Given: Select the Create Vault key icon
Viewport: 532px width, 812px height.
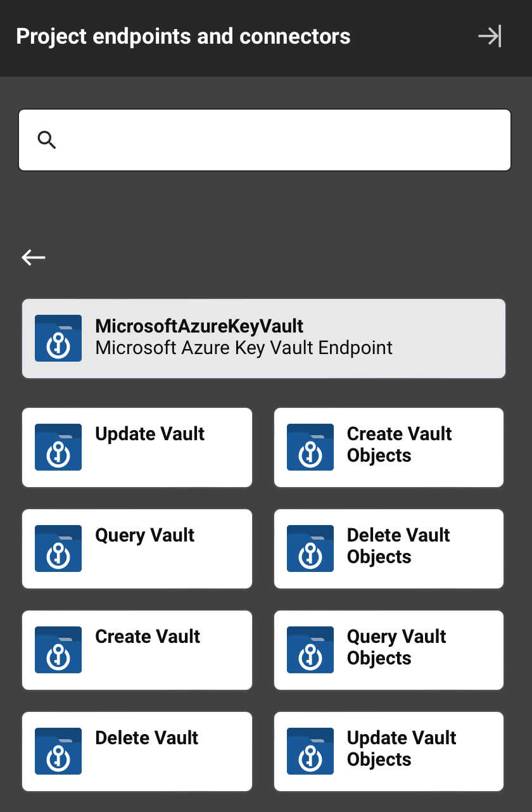Looking at the screenshot, I should pos(58,650).
